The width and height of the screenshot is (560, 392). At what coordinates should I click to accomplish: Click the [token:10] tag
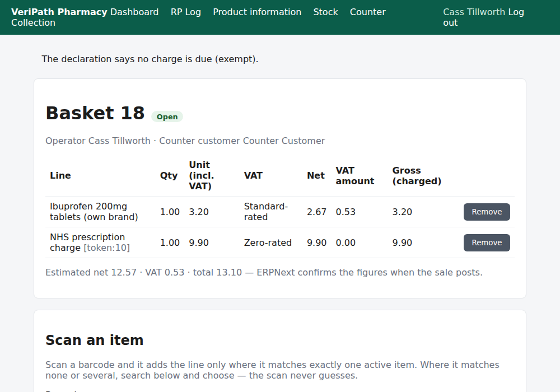[x=107, y=248]
